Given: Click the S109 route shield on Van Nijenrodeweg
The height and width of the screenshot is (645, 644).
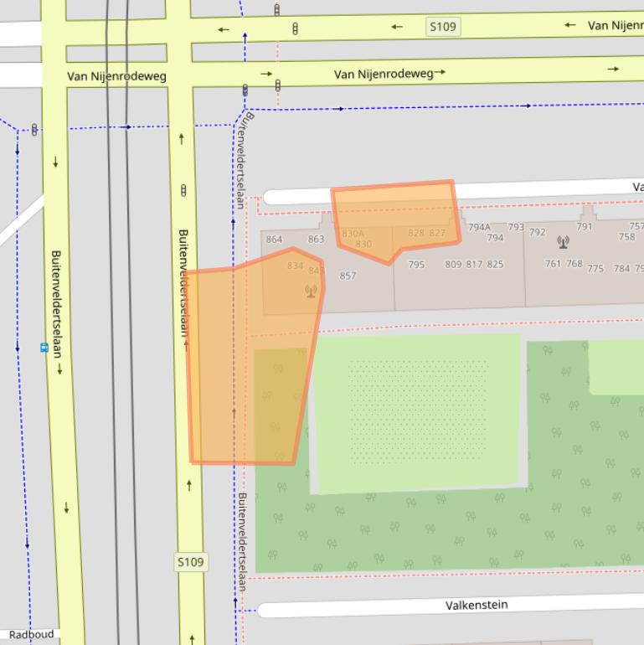Looking at the screenshot, I should pyautogui.click(x=443, y=27).
